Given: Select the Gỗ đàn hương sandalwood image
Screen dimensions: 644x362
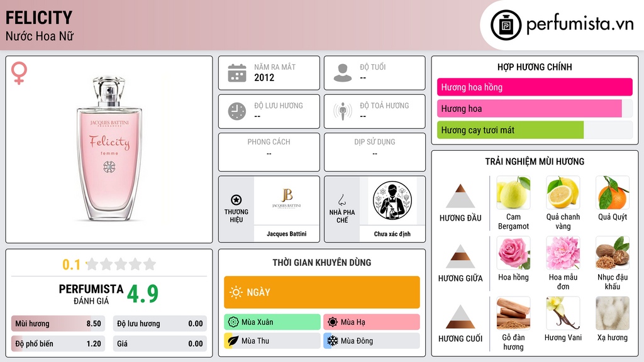Looking at the screenshot, I should (x=513, y=314).
